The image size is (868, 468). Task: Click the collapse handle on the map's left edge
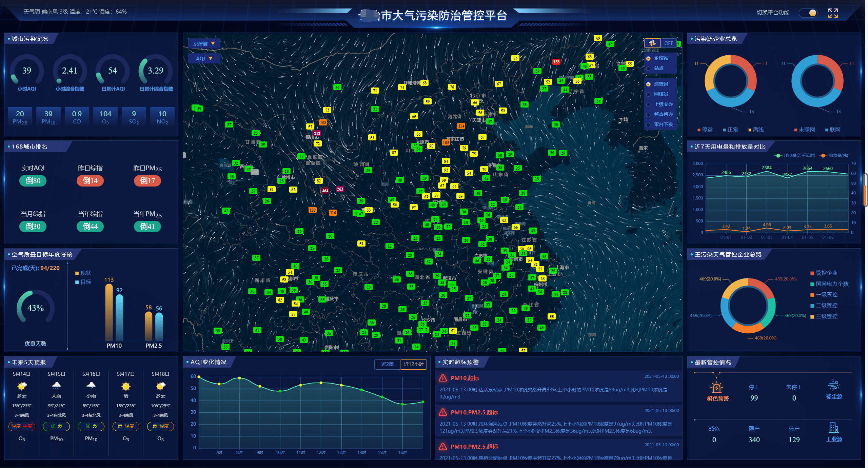click(184, 155)
